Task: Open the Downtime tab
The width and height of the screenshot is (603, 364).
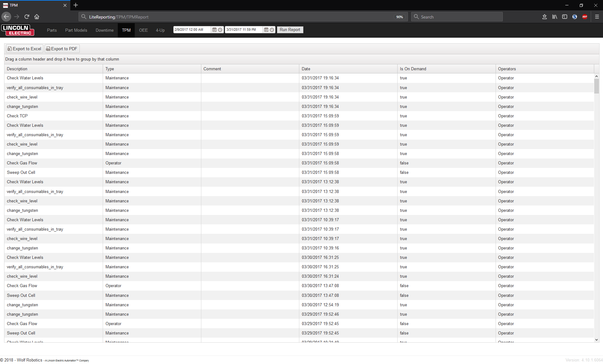Action: click(105, 30)
